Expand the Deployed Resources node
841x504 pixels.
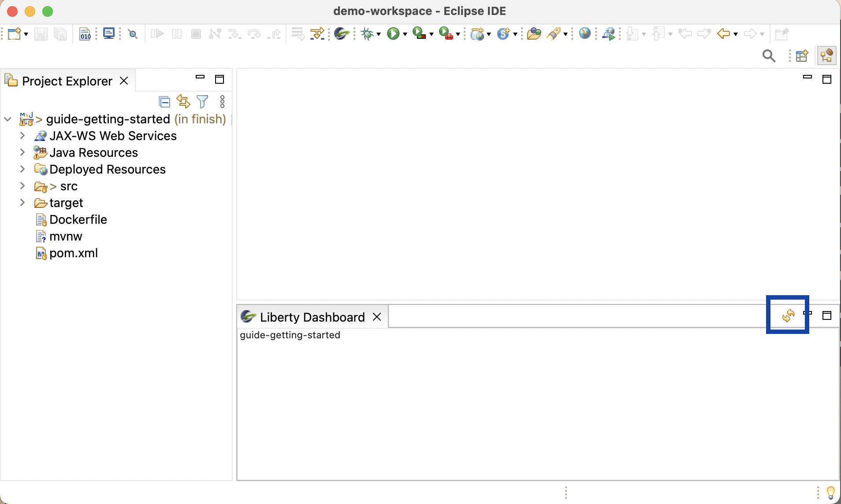pos(22,169)
